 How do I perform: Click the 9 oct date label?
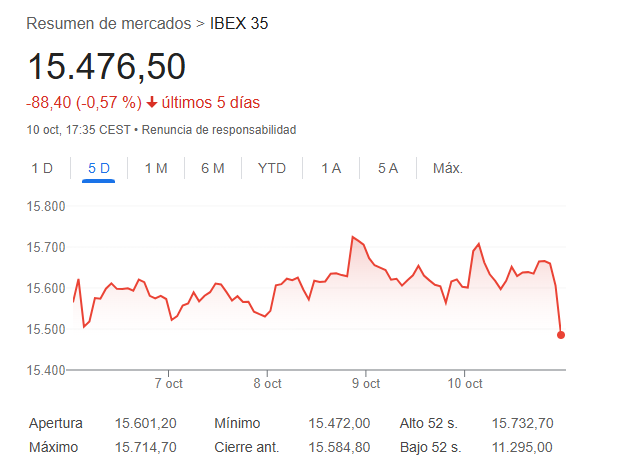click(366, 384)
